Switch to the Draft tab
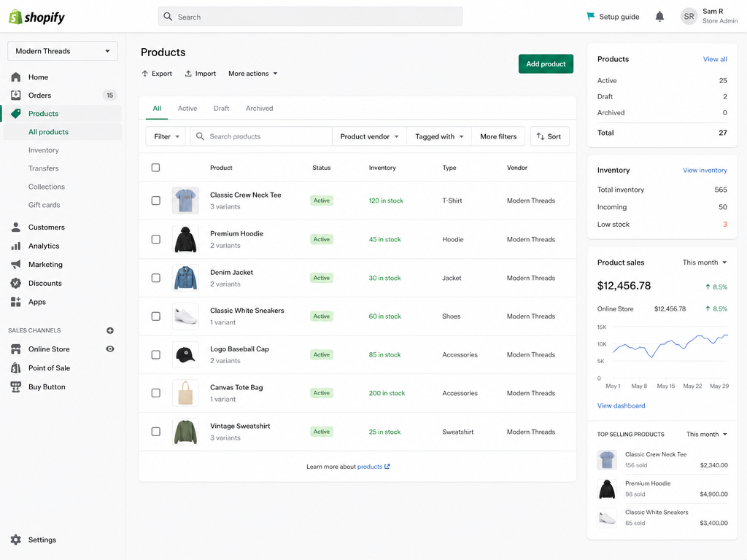Viewport: 747px width, 560px height. click(x=222, y=108)
